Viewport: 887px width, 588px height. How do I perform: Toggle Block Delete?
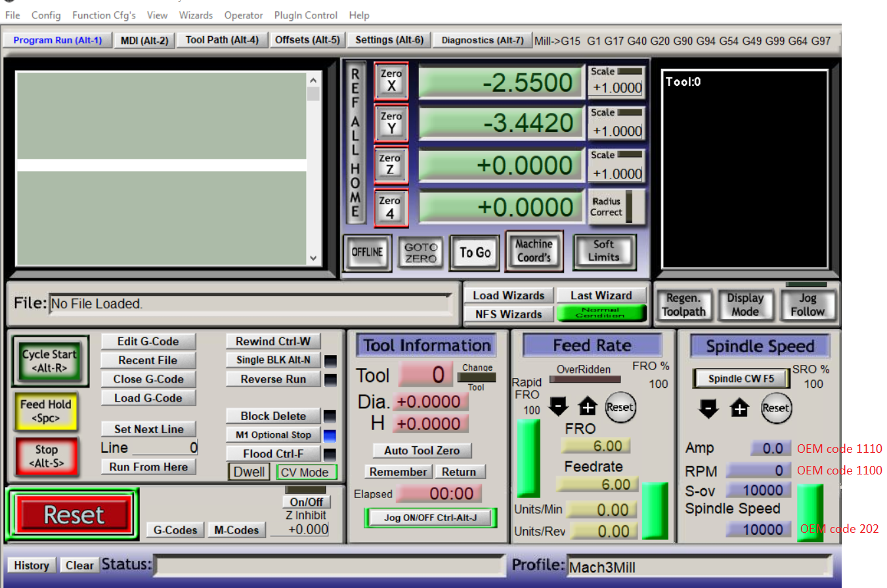273,416
